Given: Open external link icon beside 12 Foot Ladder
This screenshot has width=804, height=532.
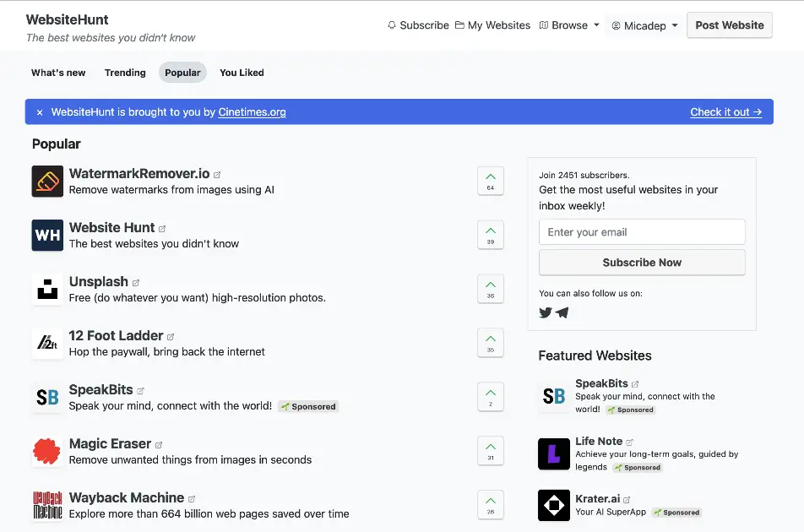Looking at the screenshot, I should [171, 337].
